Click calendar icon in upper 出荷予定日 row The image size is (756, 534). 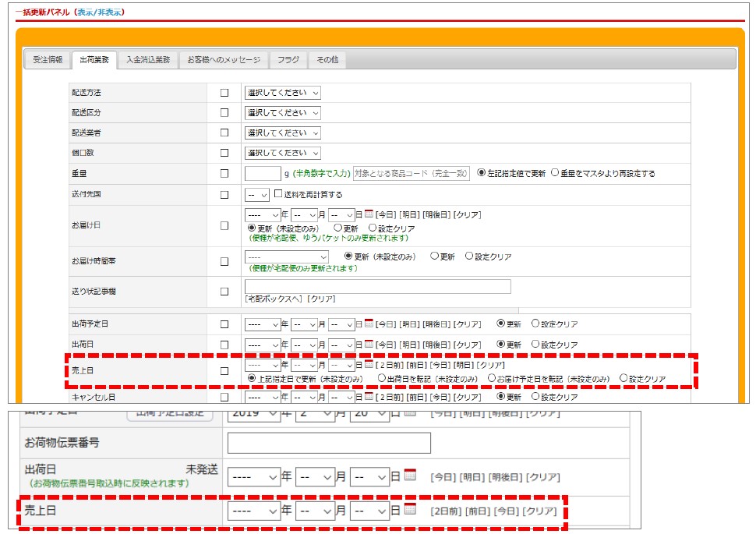[369, 324]
